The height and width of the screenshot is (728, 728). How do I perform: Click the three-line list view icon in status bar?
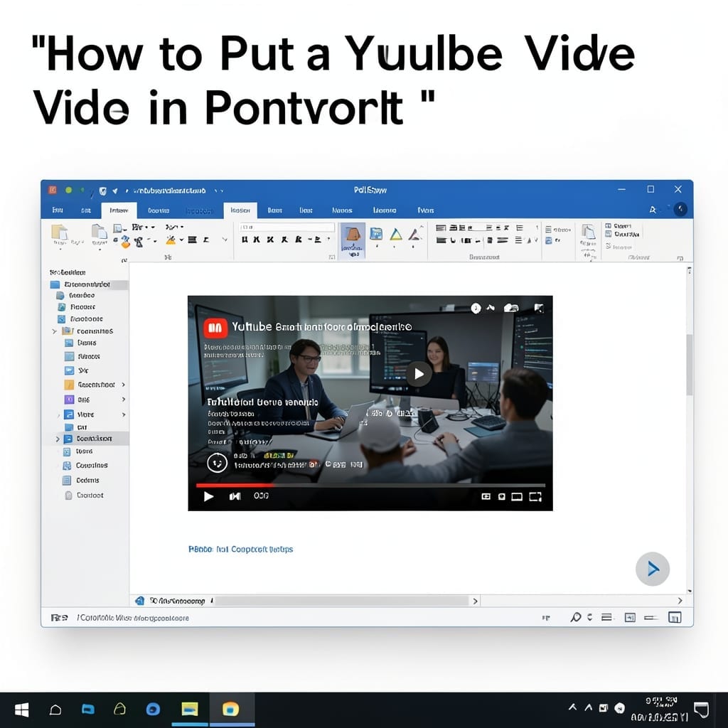(606, 617)
